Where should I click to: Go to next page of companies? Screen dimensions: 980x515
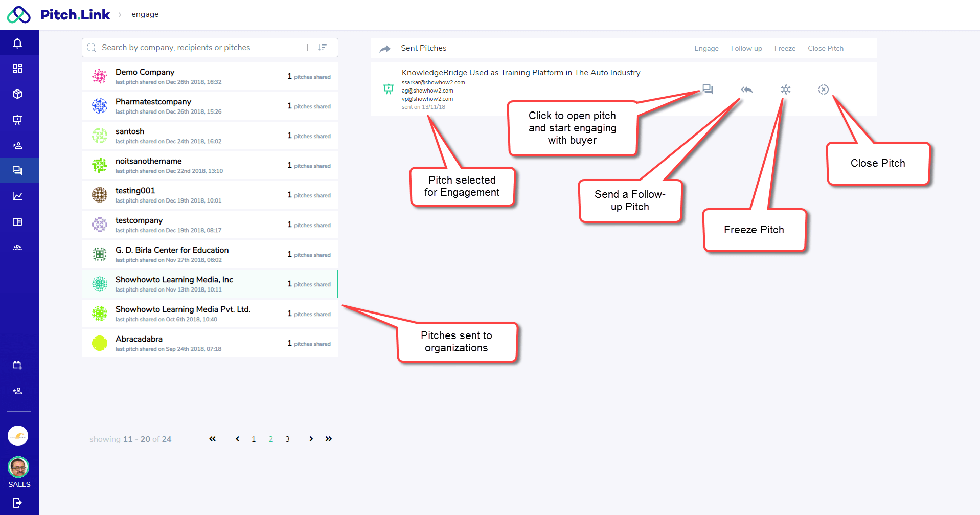(x=311, y=439)
